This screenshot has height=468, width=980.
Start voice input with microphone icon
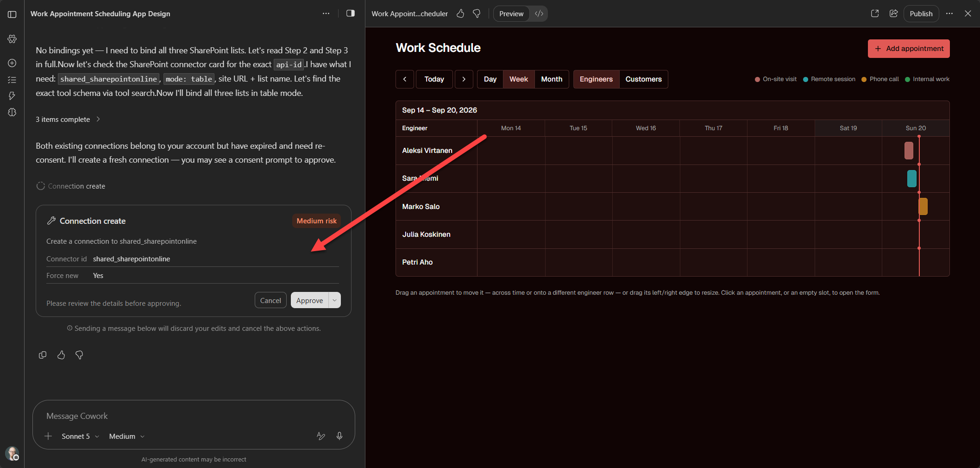coord(339,436)
